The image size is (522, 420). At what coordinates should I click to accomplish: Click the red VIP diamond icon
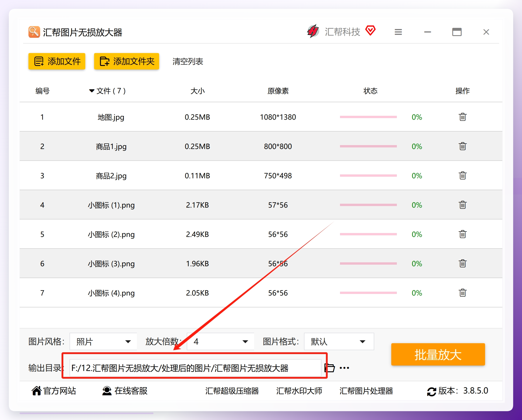370,30
